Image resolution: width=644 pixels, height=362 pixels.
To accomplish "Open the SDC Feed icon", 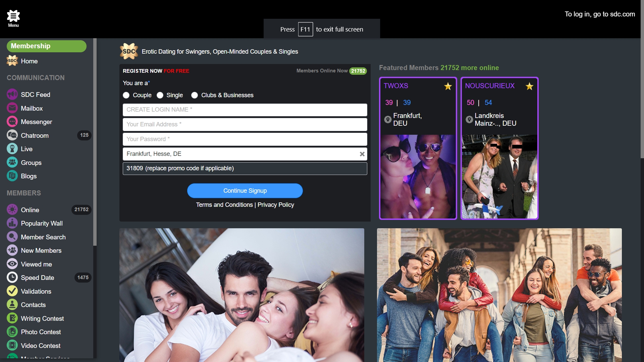I will (12, 95).
